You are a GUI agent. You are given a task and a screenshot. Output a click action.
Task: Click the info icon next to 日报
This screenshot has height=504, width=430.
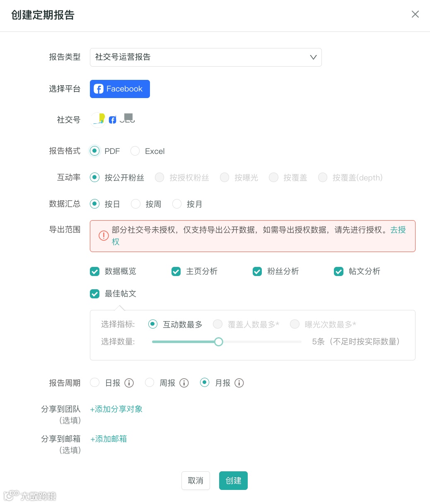click(x=129, y=383)
